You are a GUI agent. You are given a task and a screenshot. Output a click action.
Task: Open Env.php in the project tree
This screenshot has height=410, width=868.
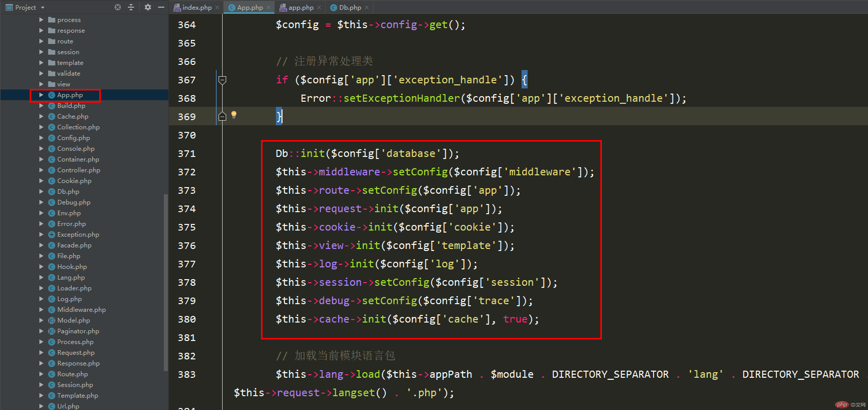(x=69, y=213)
